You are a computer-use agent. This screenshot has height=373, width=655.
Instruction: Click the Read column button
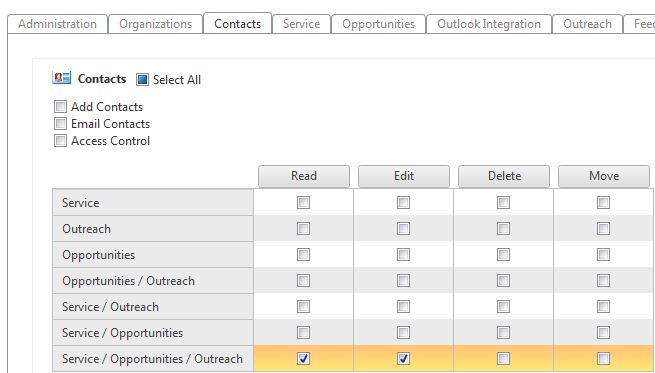coord(304,176)
